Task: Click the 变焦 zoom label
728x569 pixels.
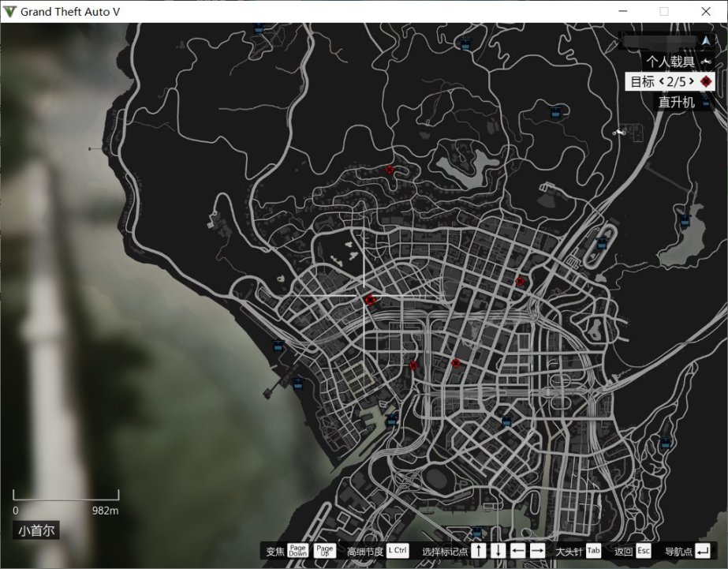Action: (x=274, y=552)
